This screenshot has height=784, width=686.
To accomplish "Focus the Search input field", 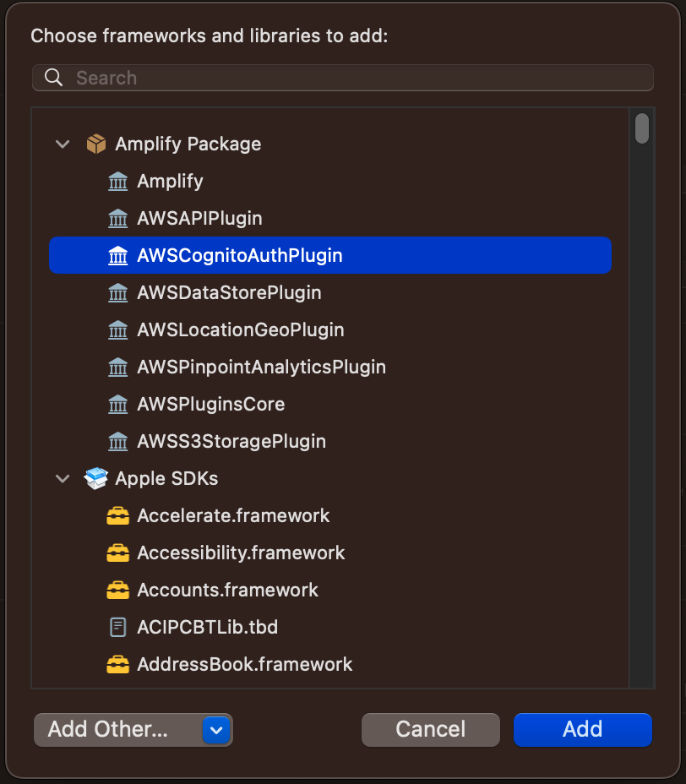I will coord(343,78).
